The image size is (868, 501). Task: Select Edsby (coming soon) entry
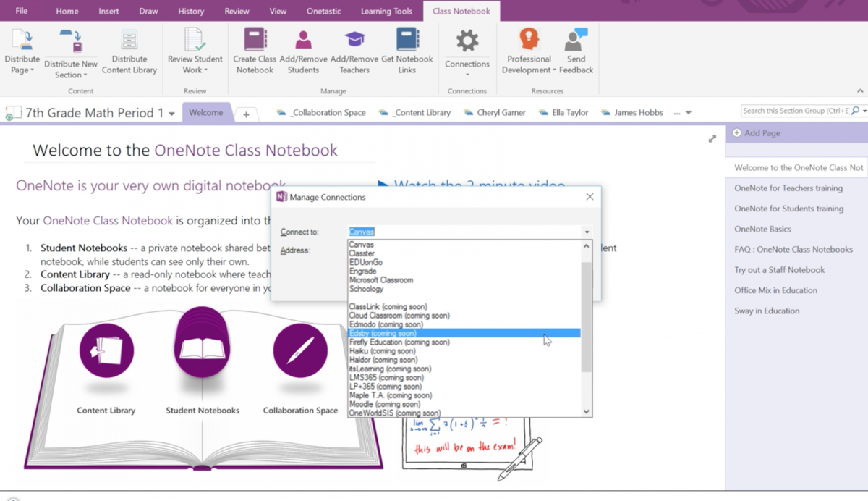pyautogui.click(x=464, y=334)
